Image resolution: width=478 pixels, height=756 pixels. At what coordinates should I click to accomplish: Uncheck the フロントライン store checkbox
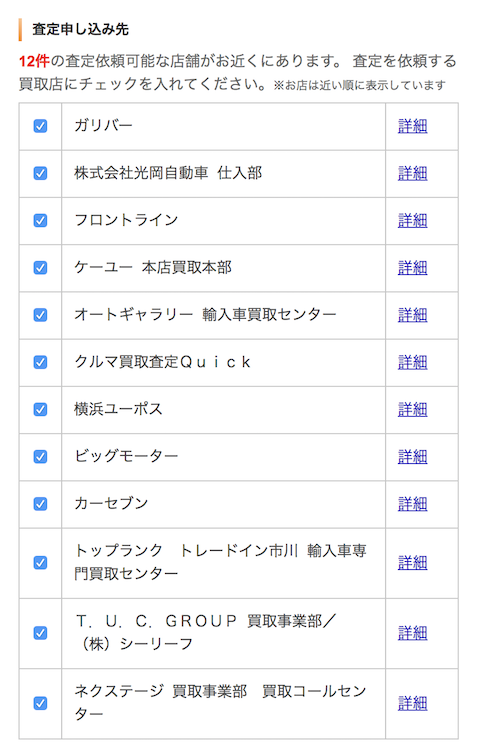coord(40,220)
